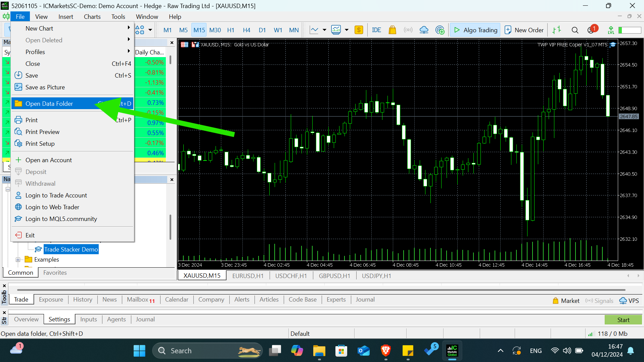Expand the Profiles submenu arrow
644x362 pixels.
[129, 51]
